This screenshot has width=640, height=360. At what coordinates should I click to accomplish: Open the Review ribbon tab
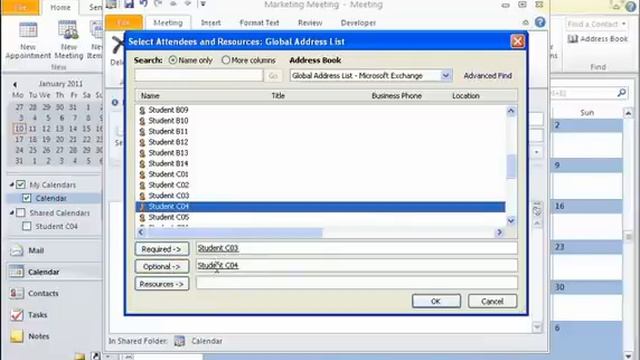310,23
